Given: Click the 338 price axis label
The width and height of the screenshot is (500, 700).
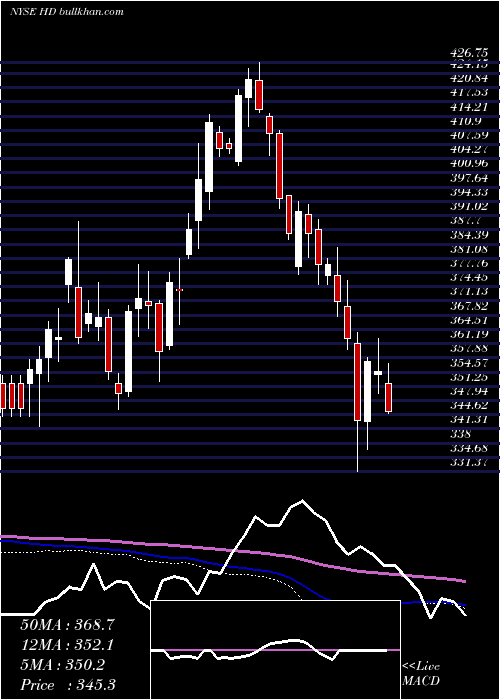Looking at the screenshot, I should (x=460, y=433).
